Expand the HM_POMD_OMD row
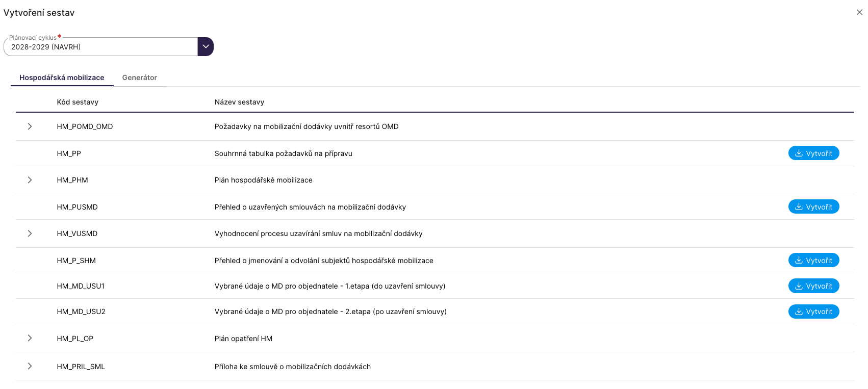The height and width of the screenshot is (389, 868). click(30, 126)
